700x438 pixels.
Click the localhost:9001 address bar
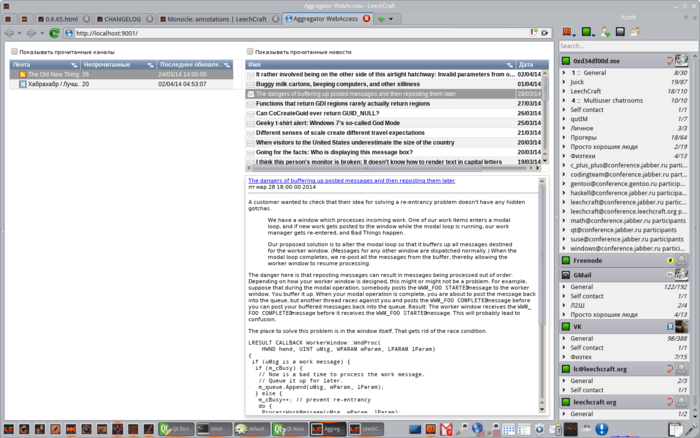(x=300, y=33)
